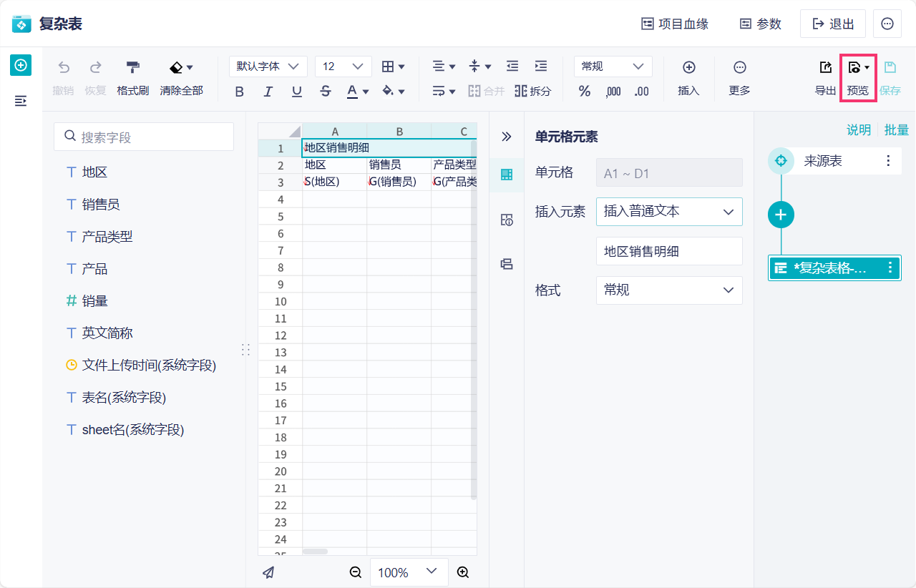
Task: Toggle italic formatting
Action: click(x=268, y=92)
